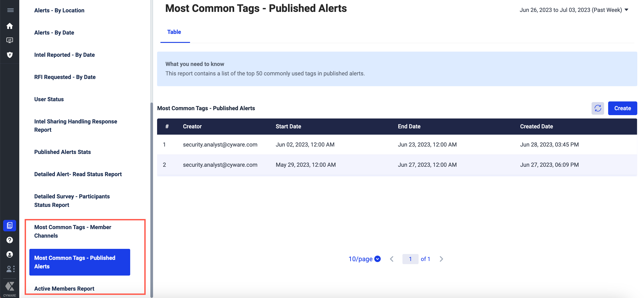This screenshot has width=644, height=298.
Task: Open Most Common Tags - Member Channels report
Action: click(x=73, y=231)
